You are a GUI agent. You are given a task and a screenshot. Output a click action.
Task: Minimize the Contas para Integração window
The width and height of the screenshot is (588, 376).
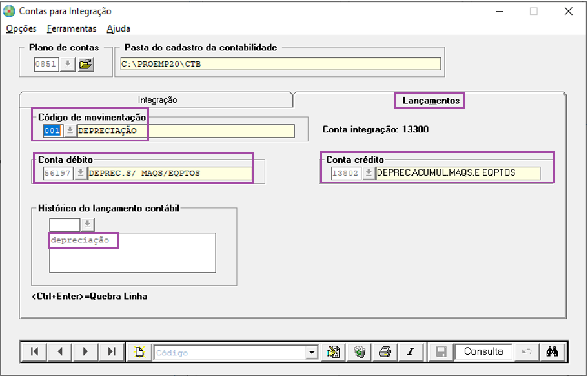pos(500,11)
